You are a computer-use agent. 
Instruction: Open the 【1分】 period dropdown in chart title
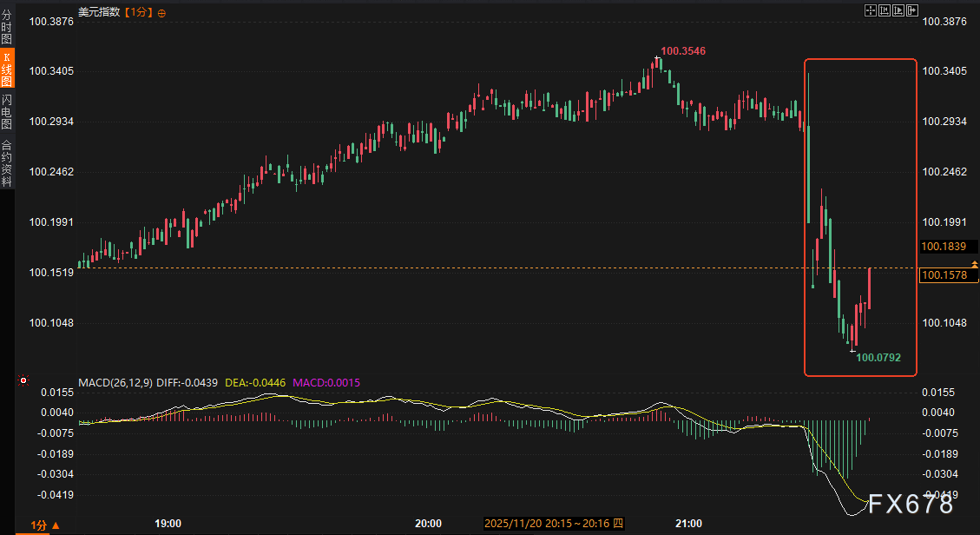pos(138,12)
